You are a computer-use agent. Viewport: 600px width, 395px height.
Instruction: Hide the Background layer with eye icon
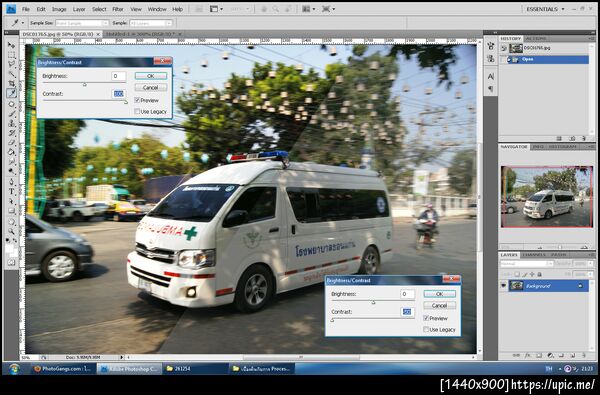click(504, 286)
